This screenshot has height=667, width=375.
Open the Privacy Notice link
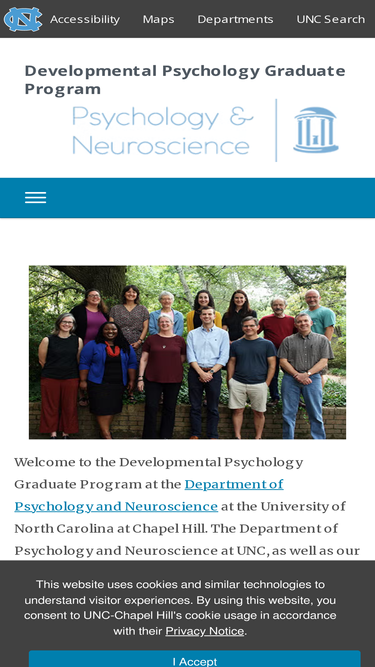click(205, 631)
